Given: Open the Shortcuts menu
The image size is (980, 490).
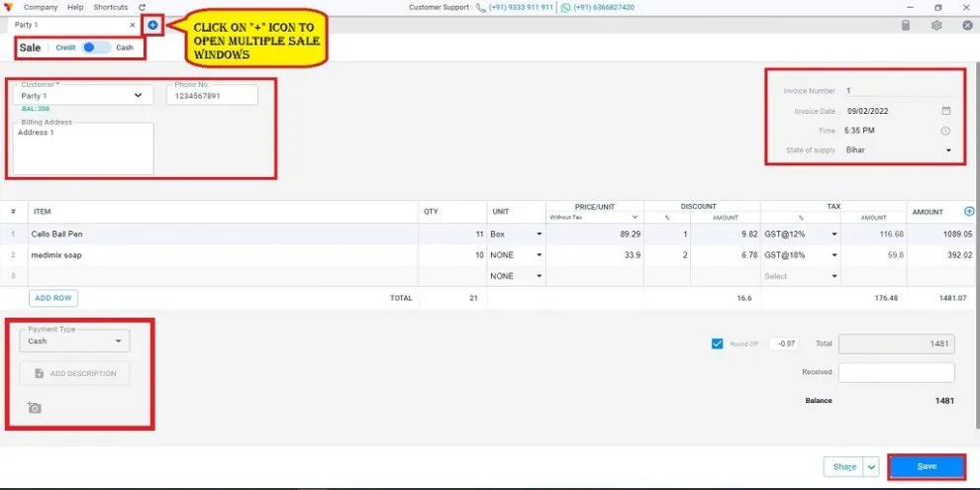Looking at the screenshot, I should coord(111,8).
